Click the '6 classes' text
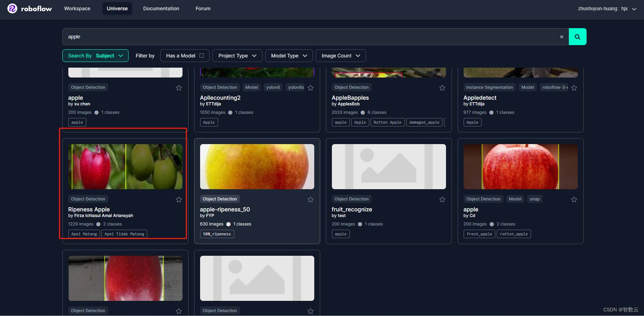This screenshot has height=316, width=644. point(377,112)
